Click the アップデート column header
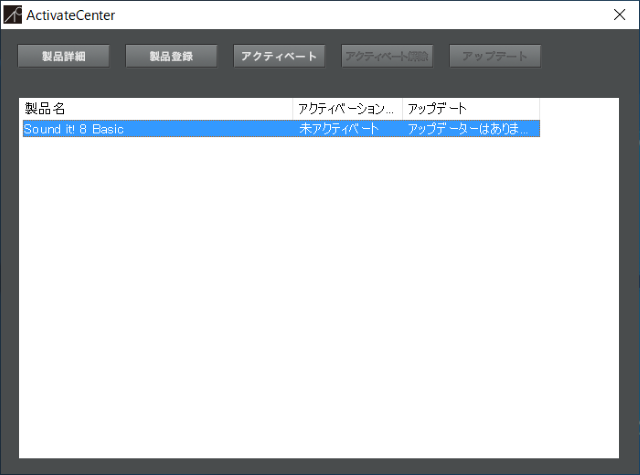The image size is (640, 475). click(x=471, y=109)
